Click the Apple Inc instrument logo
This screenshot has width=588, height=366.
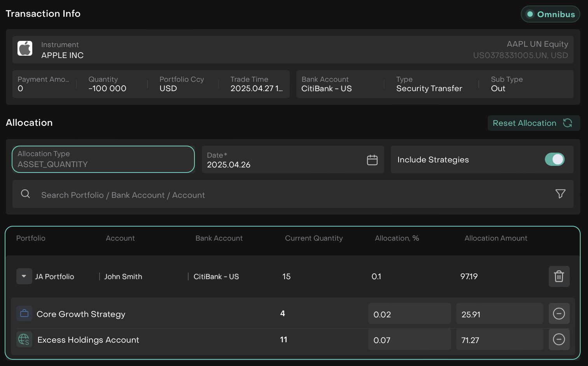[x=25, y=48]
